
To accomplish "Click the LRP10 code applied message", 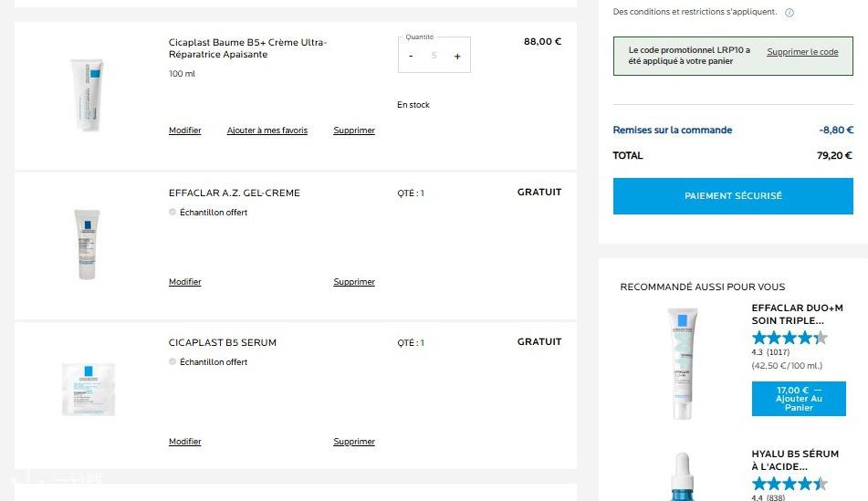I will tap(689, 56).
